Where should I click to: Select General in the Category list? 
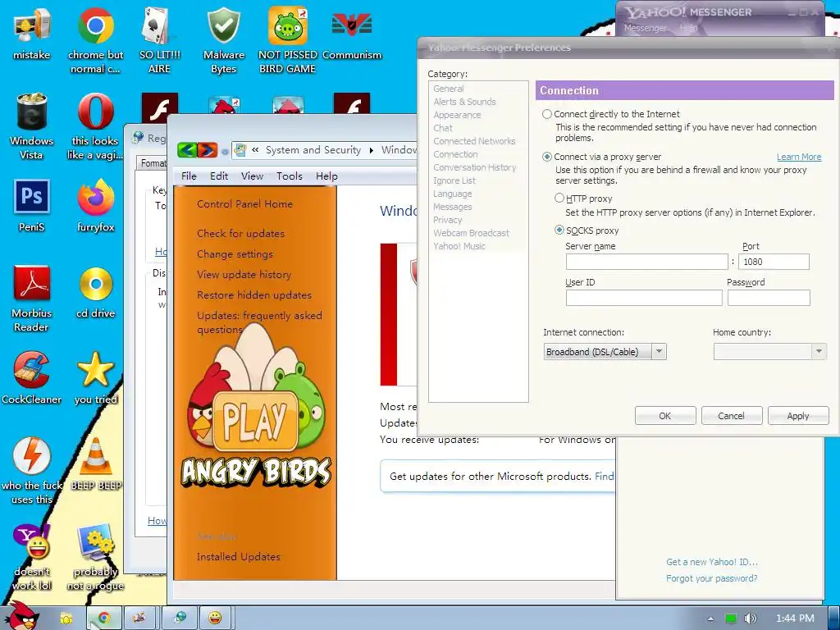click(x=449, y=89)
